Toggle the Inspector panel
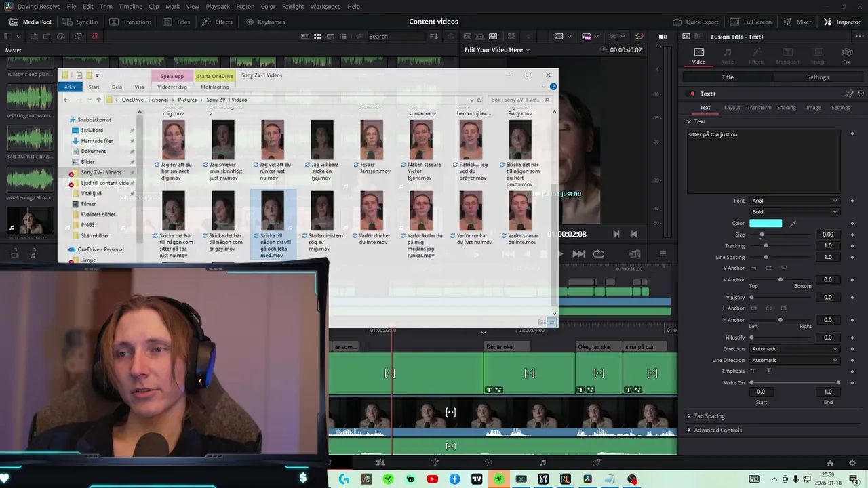This screenshot has height=488, width=868. click(x=842, y=22)
